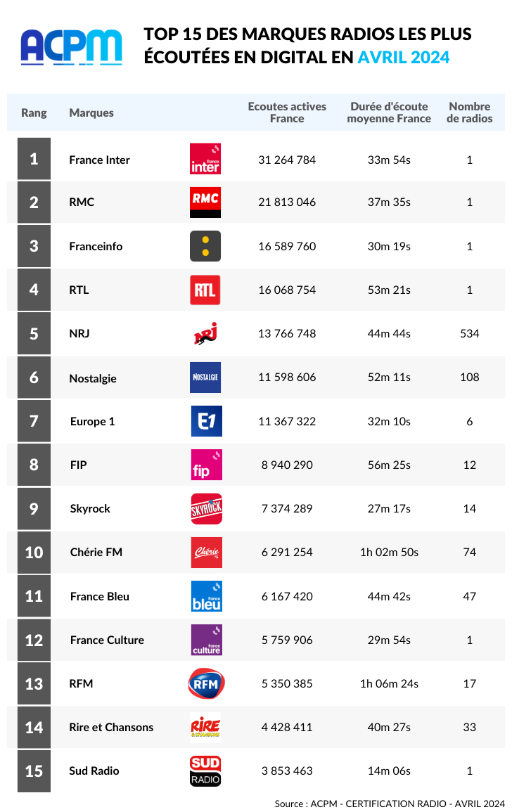Click the Ecoutes actives France column header
This screenshot has width=512, height=812.
click(x=287, y=112)
